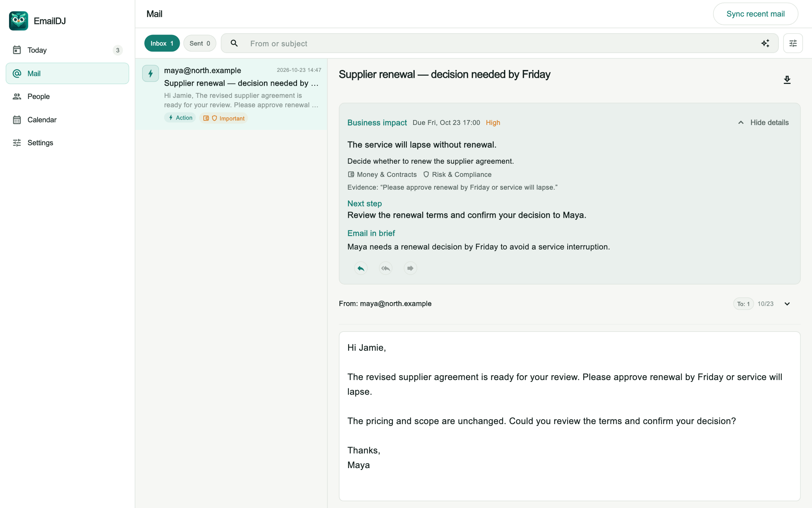The image size is (812, 508).
Task: Click the AI sparkle search icon
Action: point(765,43)
